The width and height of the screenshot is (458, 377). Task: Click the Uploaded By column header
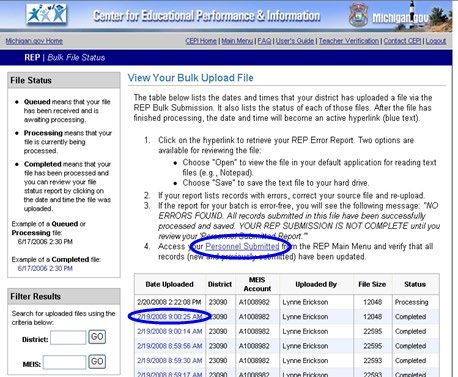coord(316,284)
